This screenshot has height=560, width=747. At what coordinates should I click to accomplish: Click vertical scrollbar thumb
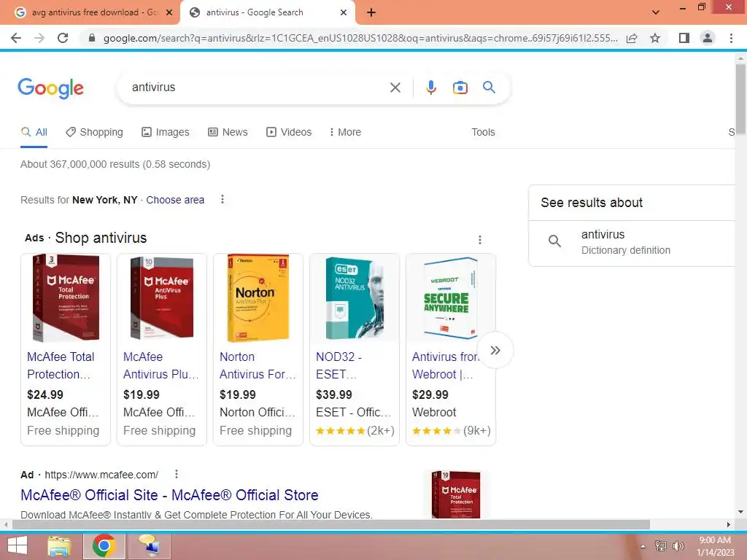tap(740, 98)
